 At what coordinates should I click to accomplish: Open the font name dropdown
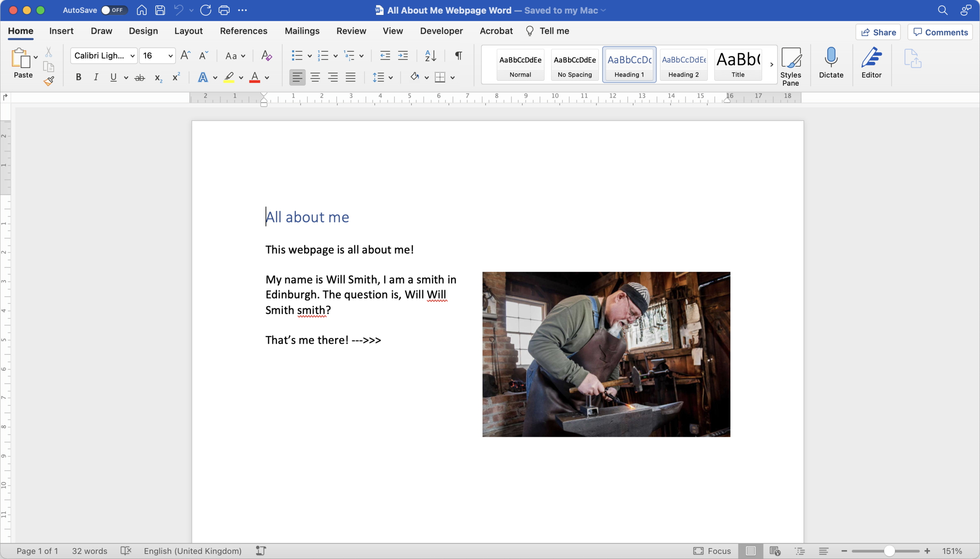(132, 55)
